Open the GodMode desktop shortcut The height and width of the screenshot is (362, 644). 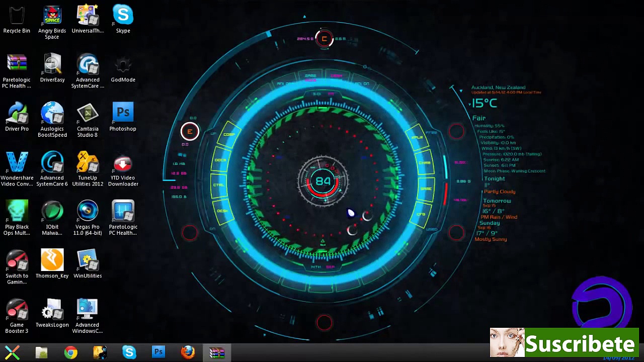click(x=123, y=65)
